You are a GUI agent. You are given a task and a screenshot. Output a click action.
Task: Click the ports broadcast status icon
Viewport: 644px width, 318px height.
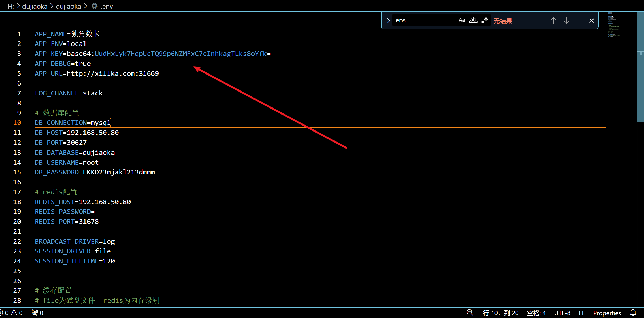click(x=37, y=313)
